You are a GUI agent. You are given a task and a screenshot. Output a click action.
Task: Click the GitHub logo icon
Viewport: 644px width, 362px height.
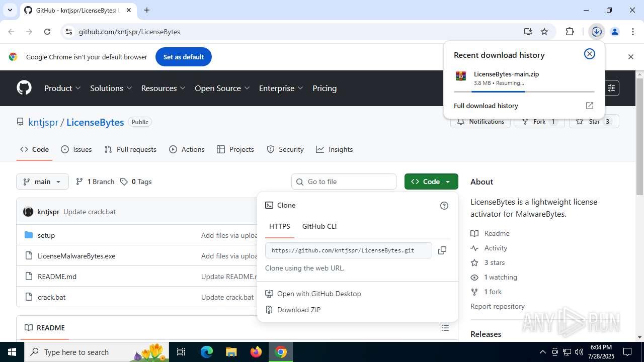[x=24, y=88]
